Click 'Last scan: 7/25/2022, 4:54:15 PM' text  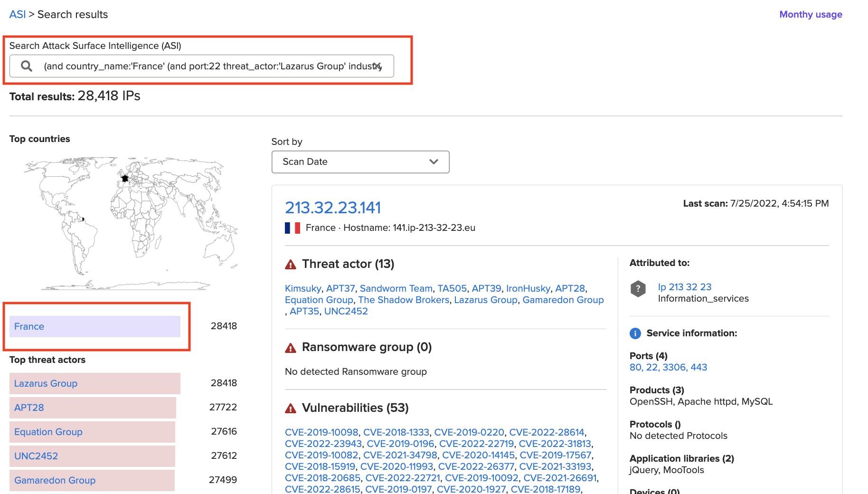[756, 203]
